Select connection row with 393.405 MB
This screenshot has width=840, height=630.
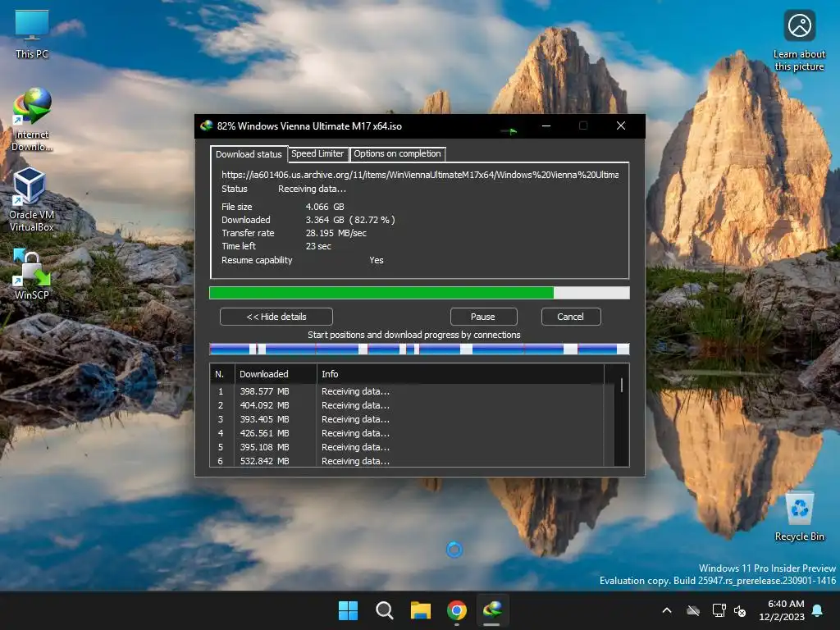click(407, 419)
